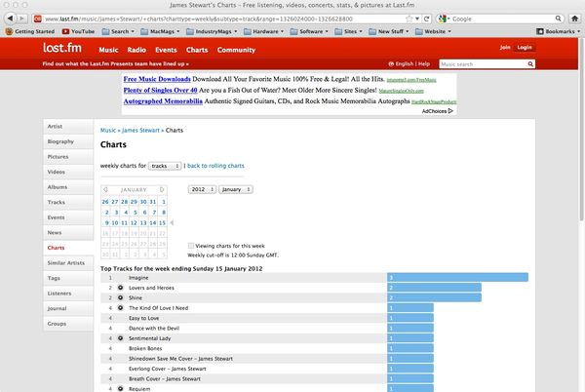
Task: Click the Imagine play count bar
Action: 456,278
